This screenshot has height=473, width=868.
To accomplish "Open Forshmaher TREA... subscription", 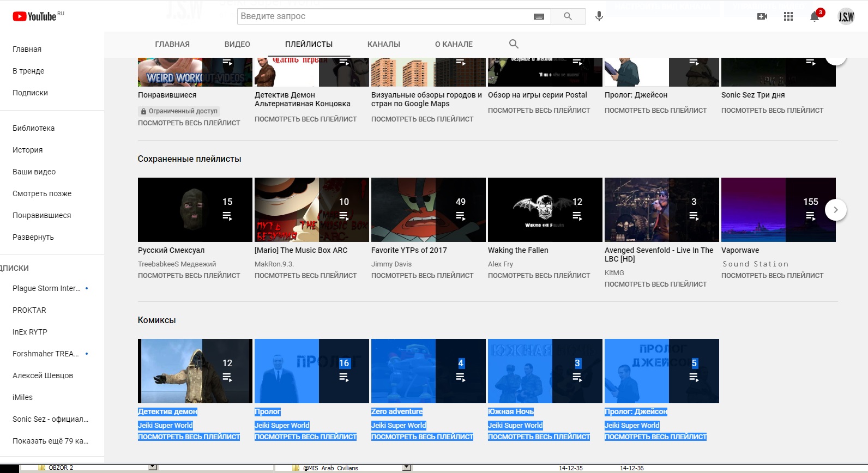I will (x=46, y=354).
